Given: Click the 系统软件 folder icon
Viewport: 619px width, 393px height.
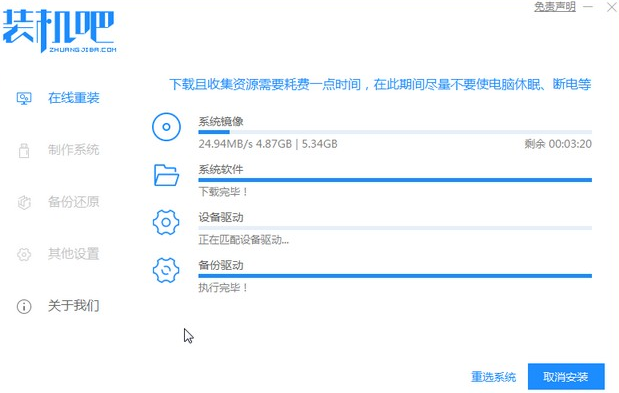Looking at the screenshot, I should coord(166,175).
